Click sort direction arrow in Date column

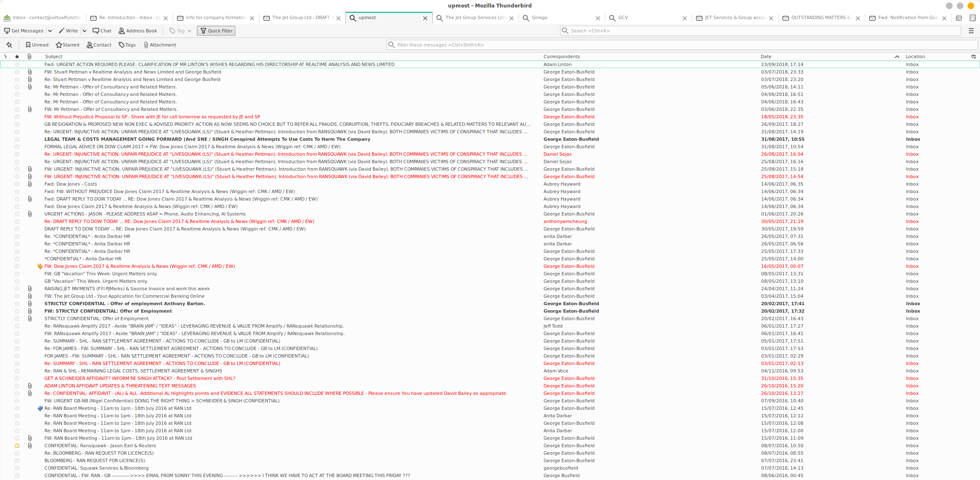[x=897, y=56]
